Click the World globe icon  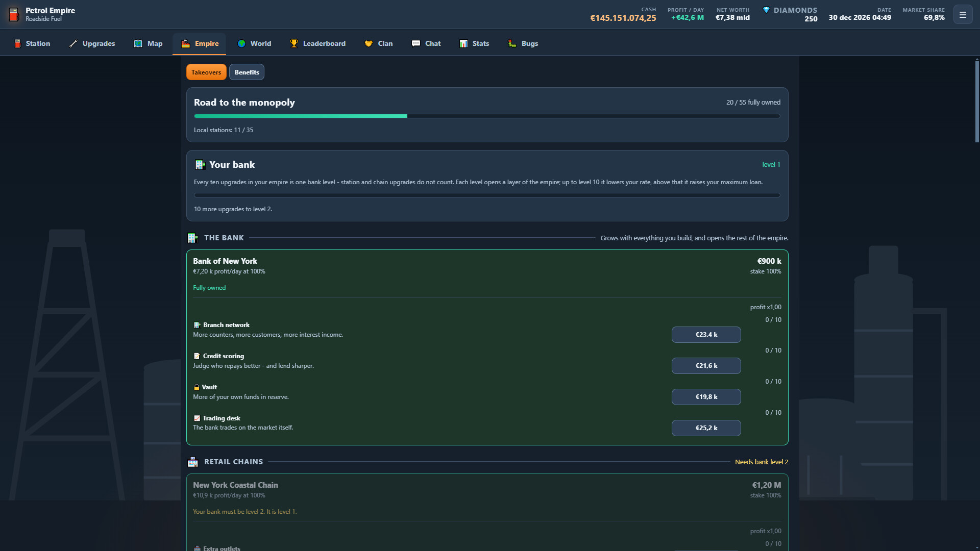pos(241,43)
